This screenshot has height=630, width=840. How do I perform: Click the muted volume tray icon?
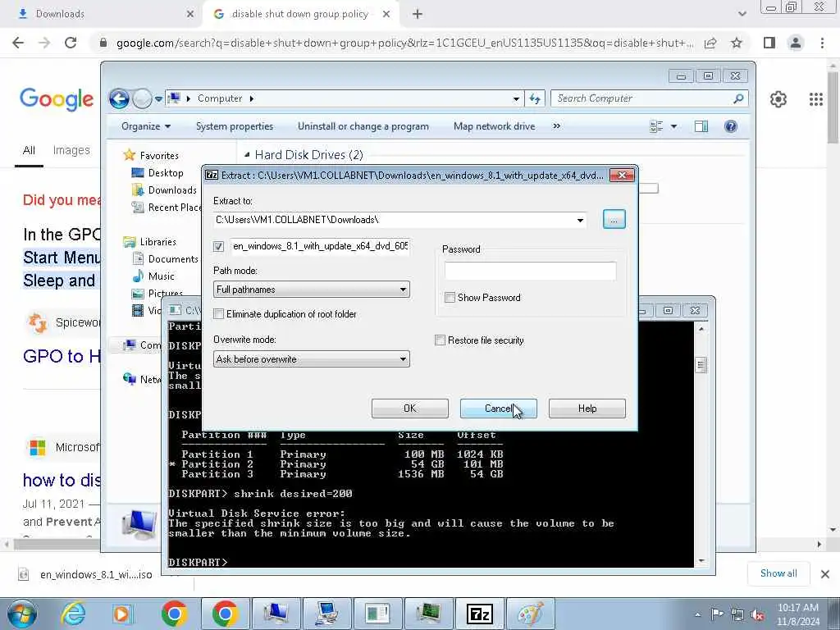tap(757, 614)
